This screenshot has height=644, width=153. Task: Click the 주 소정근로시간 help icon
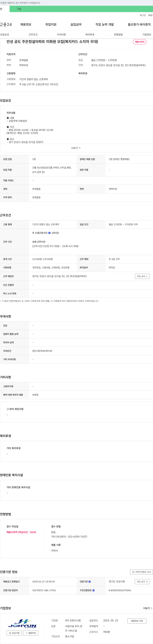tap(49, 233)
